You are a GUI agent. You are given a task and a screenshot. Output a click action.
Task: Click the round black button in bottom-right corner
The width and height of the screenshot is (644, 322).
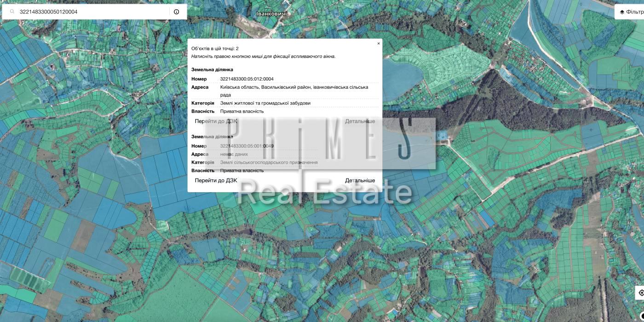pyautogui.click(x=642, y=316)
